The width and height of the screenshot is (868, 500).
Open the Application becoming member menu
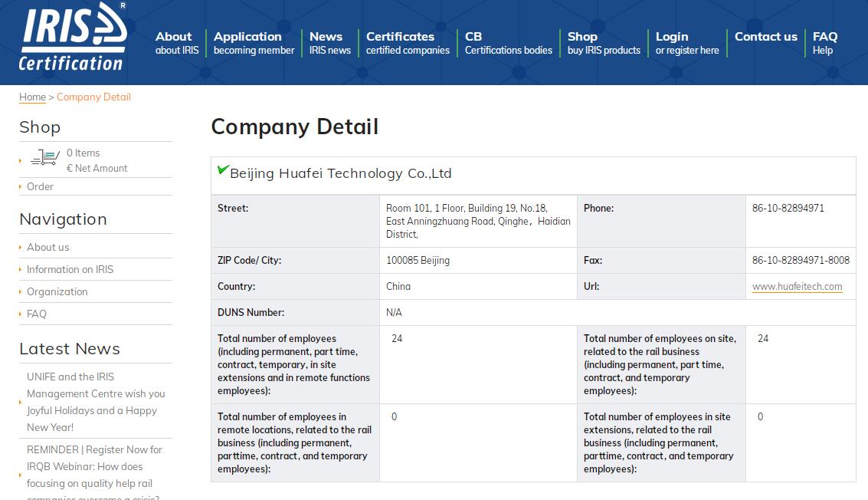pos(254,43)
